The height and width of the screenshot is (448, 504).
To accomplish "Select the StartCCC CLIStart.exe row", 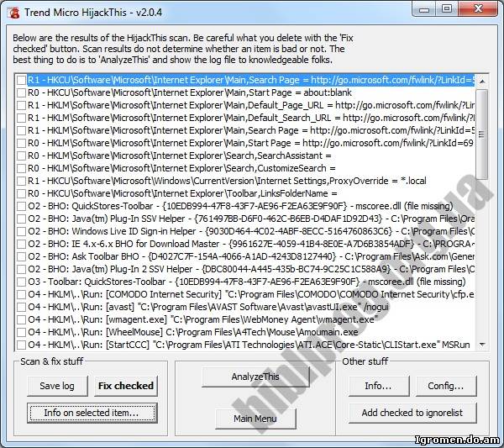I will pyautogui.click(x=249, y=345).
